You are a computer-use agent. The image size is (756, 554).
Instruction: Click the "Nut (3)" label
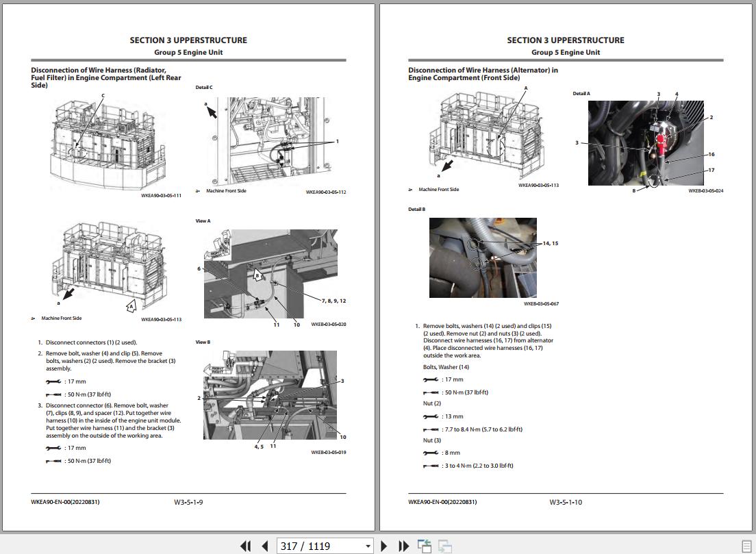(432, 440)
